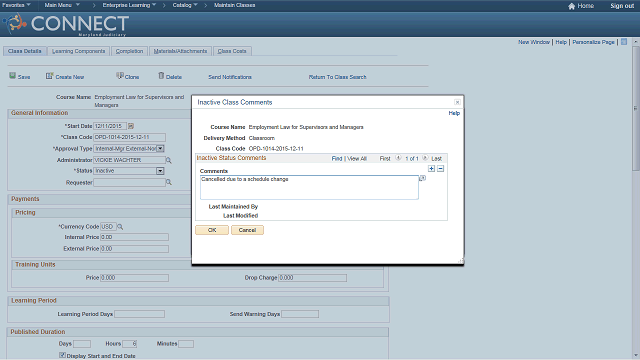This screenshot has width=640, height=360.
Task: Click the Training Units Price field
Action: pos(134,278)
